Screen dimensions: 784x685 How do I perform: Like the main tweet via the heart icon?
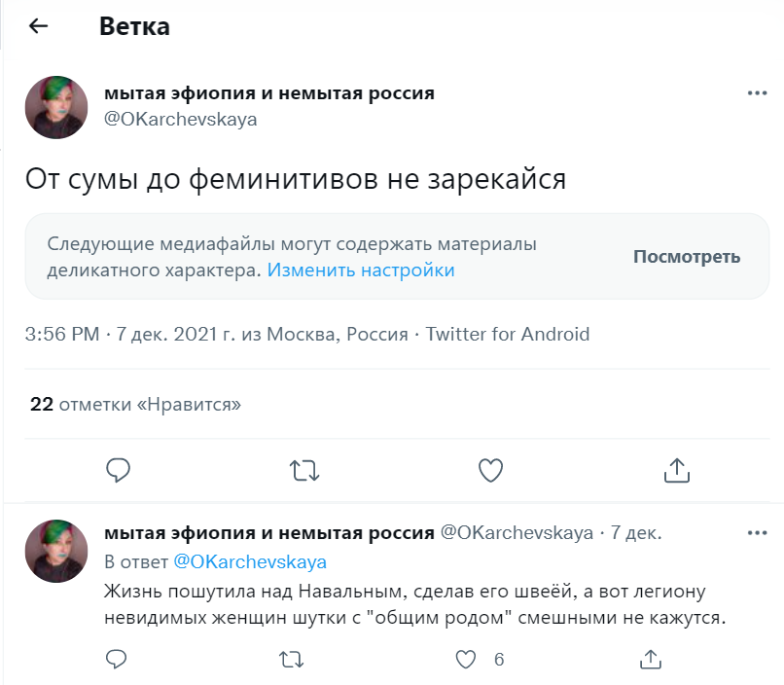pos(491,470)
